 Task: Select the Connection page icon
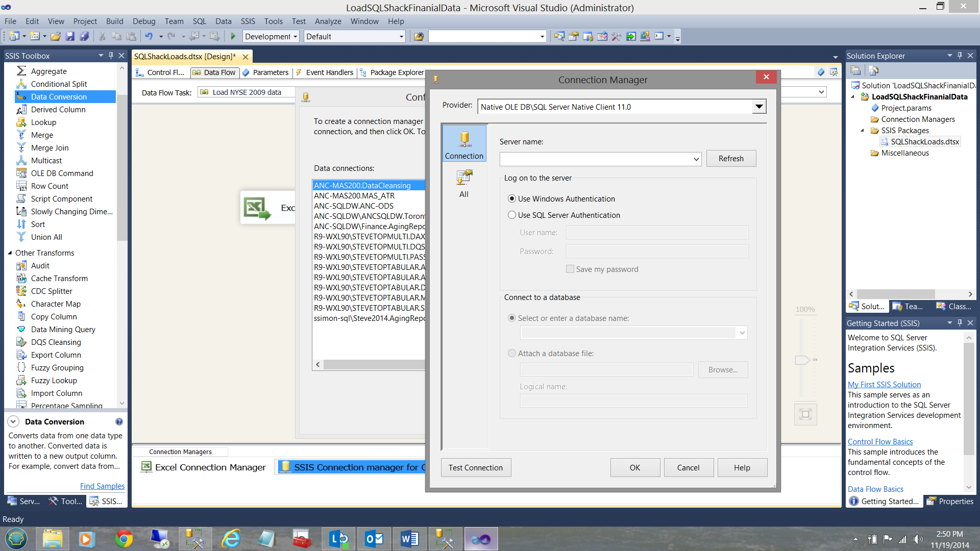tap(464, 144)
